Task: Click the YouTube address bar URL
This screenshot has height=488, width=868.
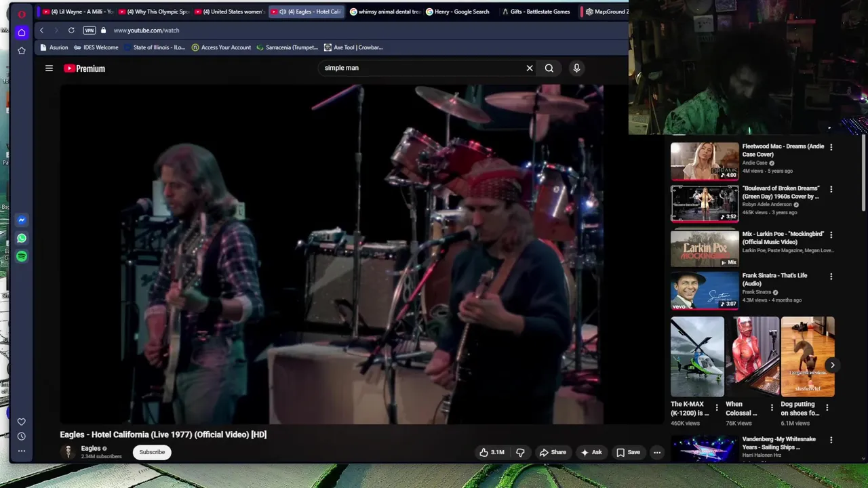Action: [x=146, y=30]
